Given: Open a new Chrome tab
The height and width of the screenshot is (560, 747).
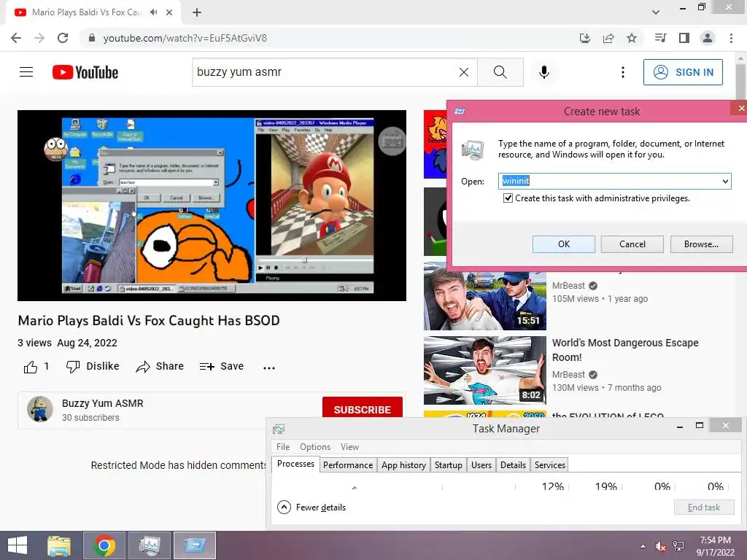Looking at the screenshot, I should (x=197, y=12).
